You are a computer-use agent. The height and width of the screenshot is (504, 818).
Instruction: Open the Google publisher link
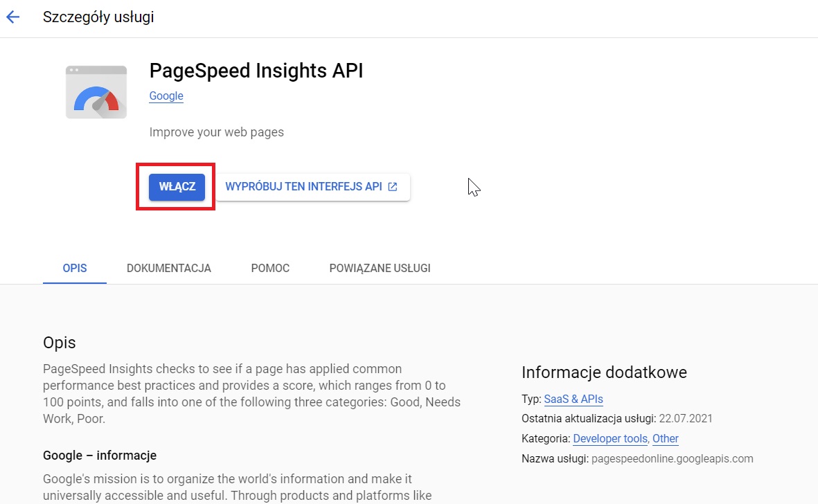(x=166, y=96)
